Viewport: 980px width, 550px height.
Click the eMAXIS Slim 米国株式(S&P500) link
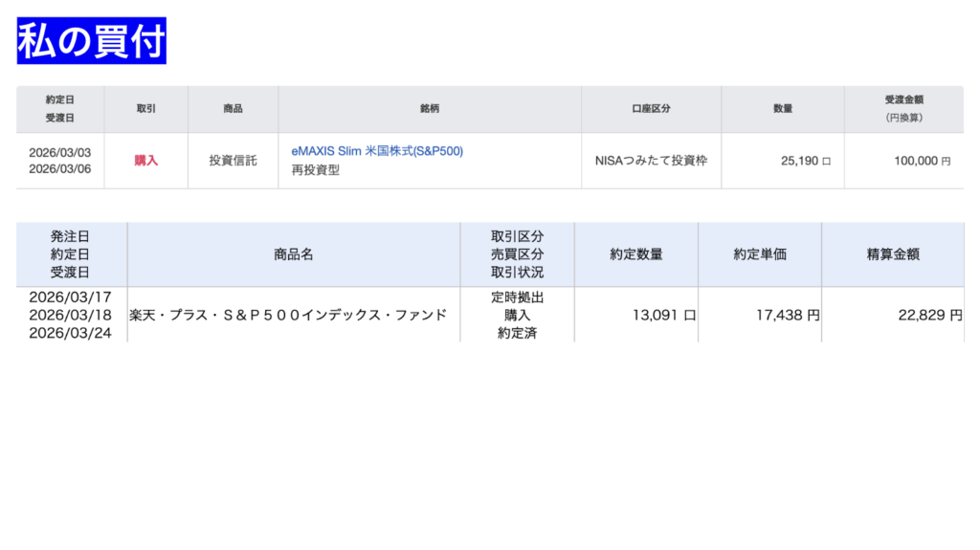[x=376, y=151]
